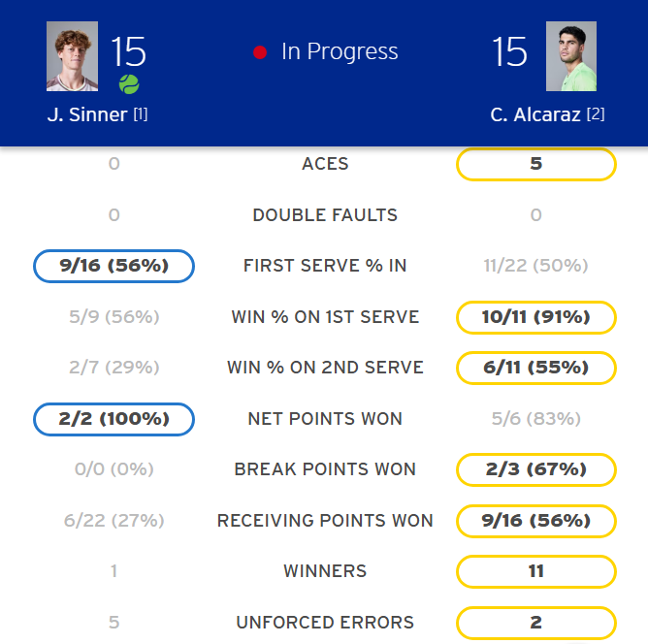The height and width of the screenshot is (644, 648).
Task: Click Sinner's seed number [1] badge
Action: pyautogui.click(x=141, y=114)
